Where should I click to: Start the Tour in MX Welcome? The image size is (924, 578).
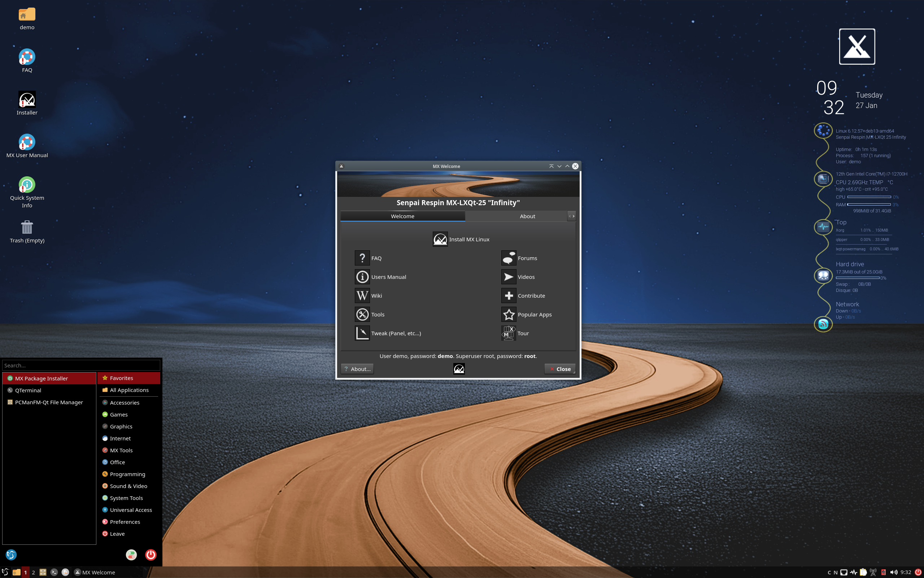tap(515, 333)
